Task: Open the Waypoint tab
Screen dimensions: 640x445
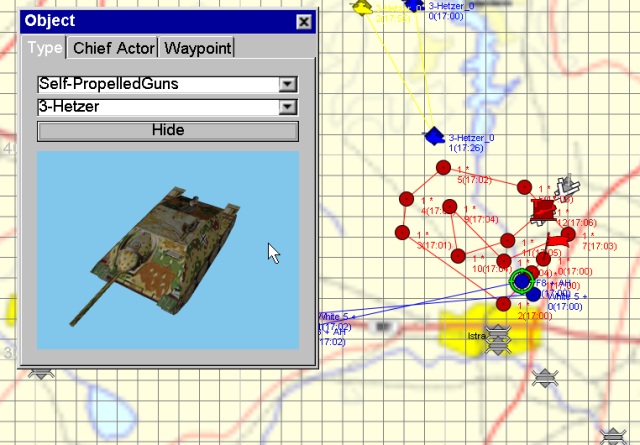Action: point(198,48)
